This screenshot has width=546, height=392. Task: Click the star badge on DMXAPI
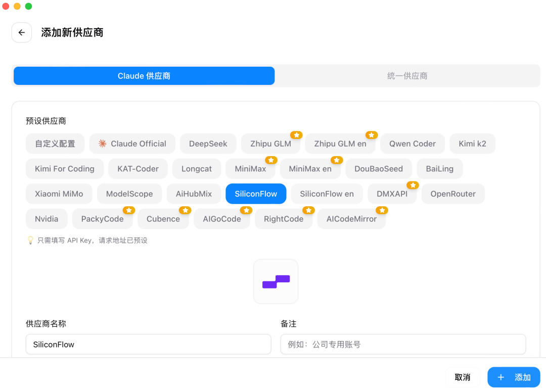click(x=413, y=185)
